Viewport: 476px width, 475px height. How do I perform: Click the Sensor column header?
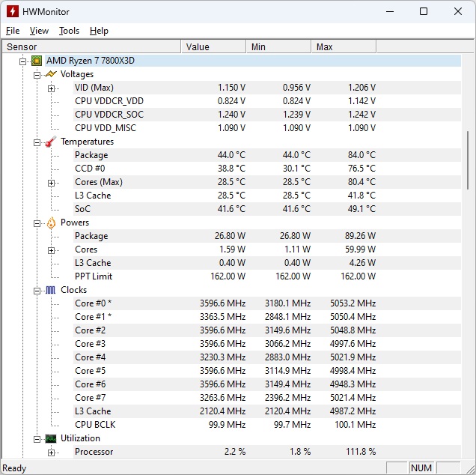coord(91,46)
